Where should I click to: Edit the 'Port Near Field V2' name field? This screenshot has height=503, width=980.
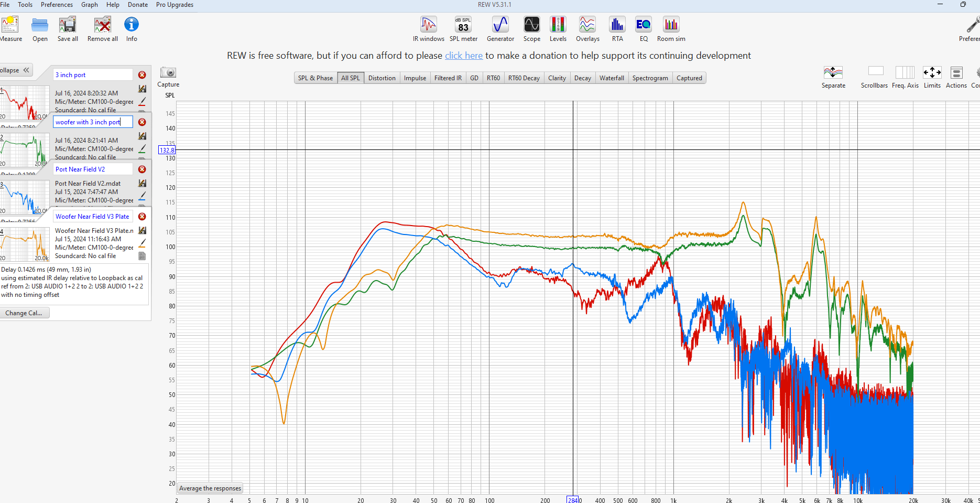(x=93, y=169)
